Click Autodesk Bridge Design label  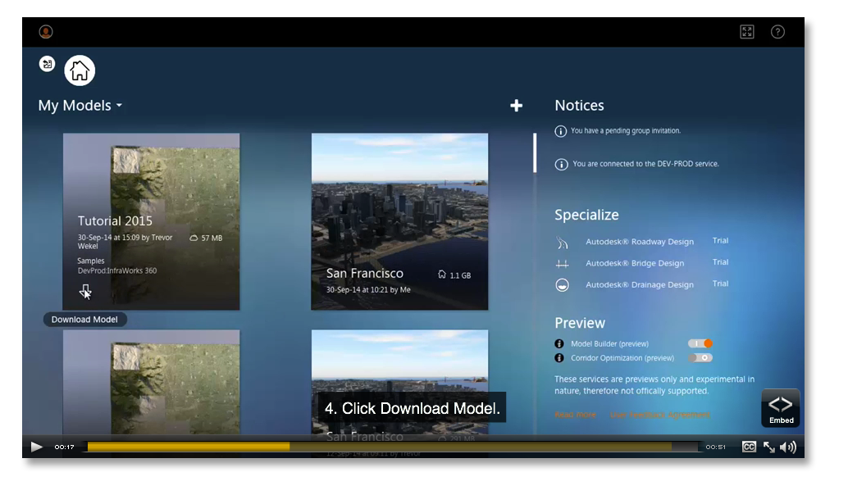click(x=635, y=263)
